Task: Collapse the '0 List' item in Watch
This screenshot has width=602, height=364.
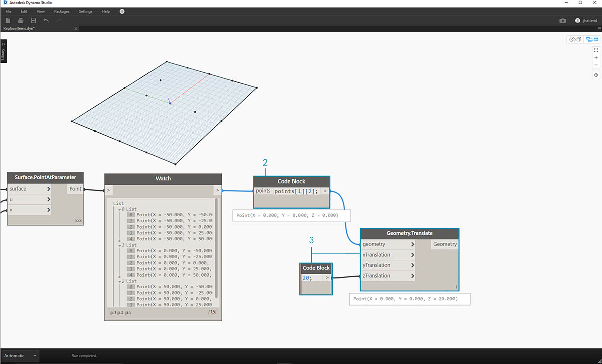Action: tap(119, 209)
